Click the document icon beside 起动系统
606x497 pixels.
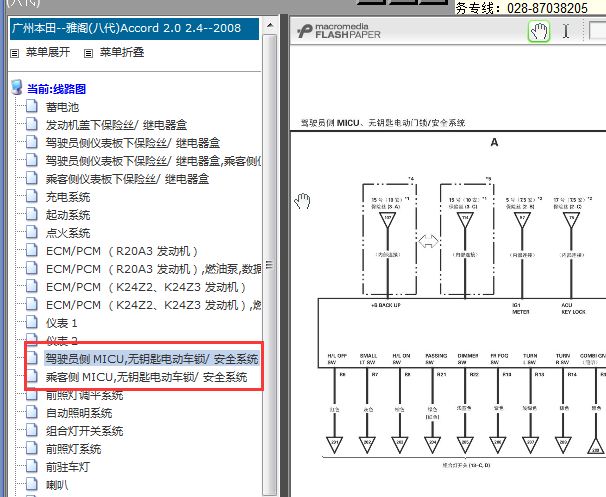(32, 214)
